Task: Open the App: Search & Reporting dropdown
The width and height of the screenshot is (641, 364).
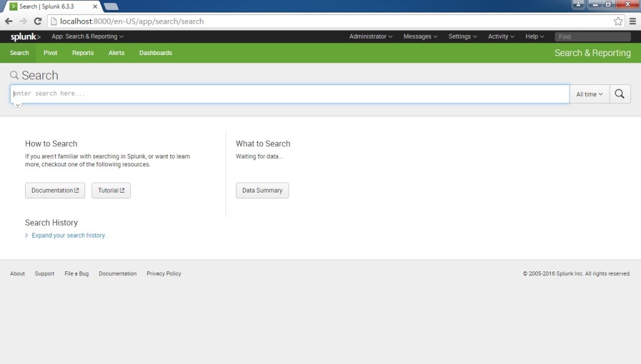Action: (x=88, y=36)
